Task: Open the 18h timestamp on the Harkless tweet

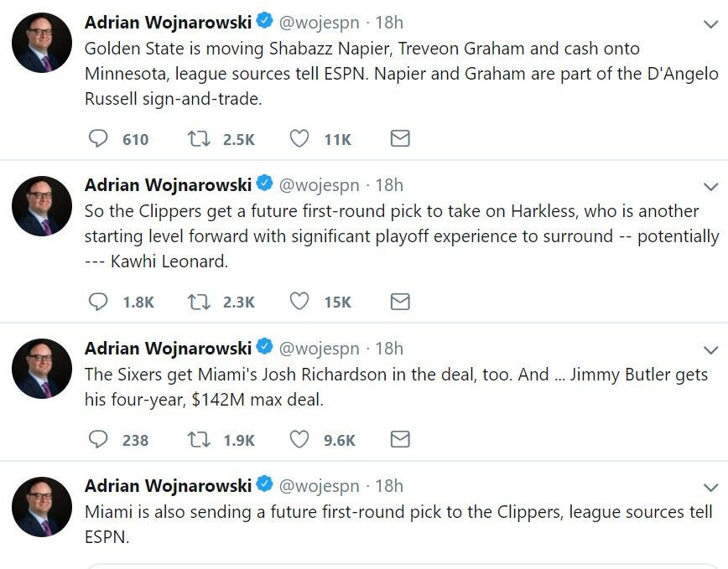Action: 389,185
